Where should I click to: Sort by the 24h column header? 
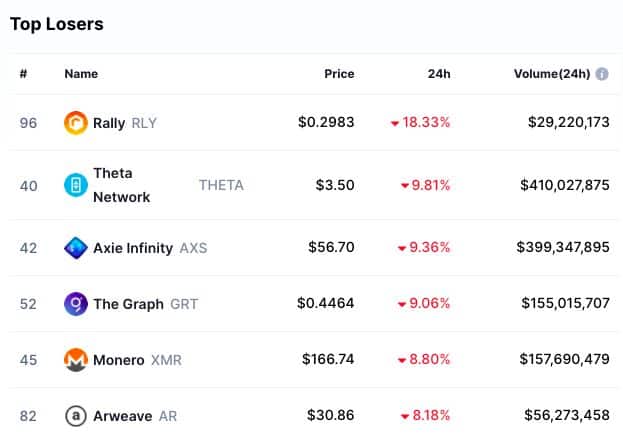tap(439, 74)
